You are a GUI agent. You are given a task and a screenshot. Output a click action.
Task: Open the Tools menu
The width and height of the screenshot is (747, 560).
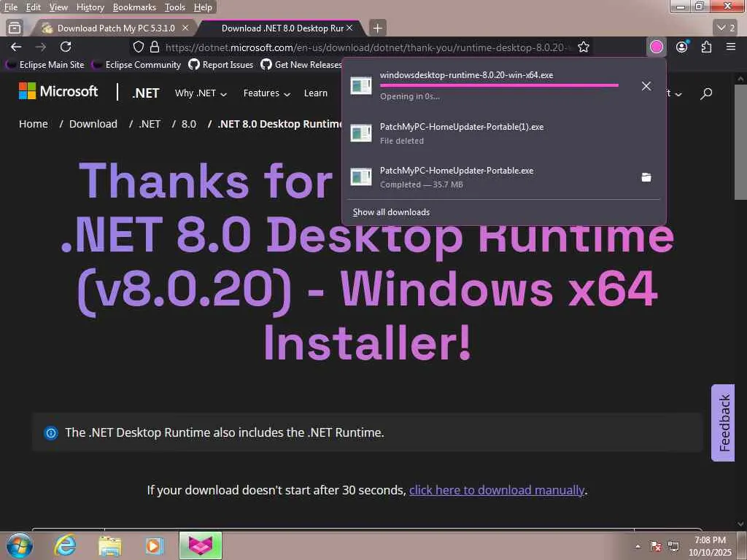(x=175, y=7)
